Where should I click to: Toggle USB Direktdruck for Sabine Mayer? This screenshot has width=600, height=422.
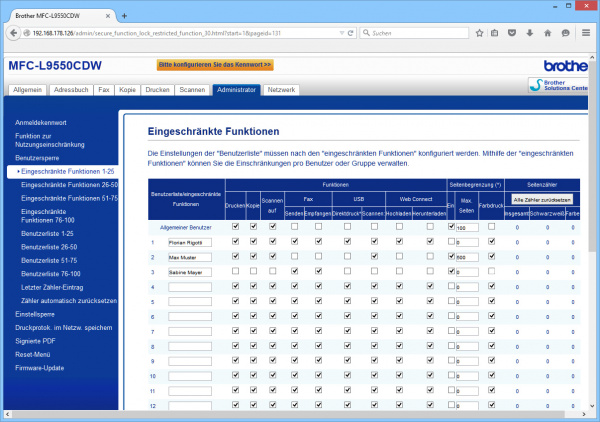347,271
